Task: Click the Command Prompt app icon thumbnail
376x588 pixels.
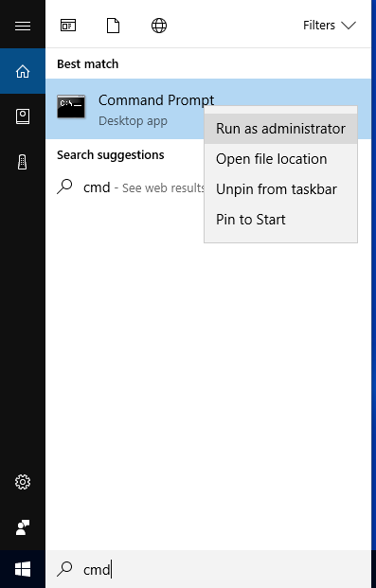Action: click(x=71, y=106)
